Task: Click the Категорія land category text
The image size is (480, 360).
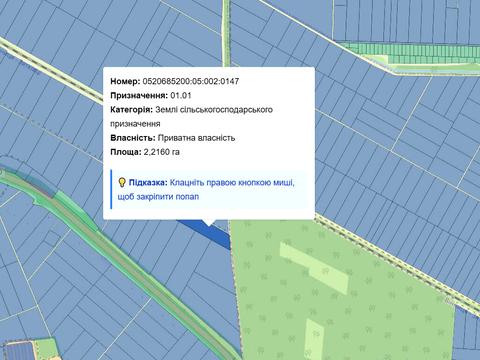Action: 192,117
